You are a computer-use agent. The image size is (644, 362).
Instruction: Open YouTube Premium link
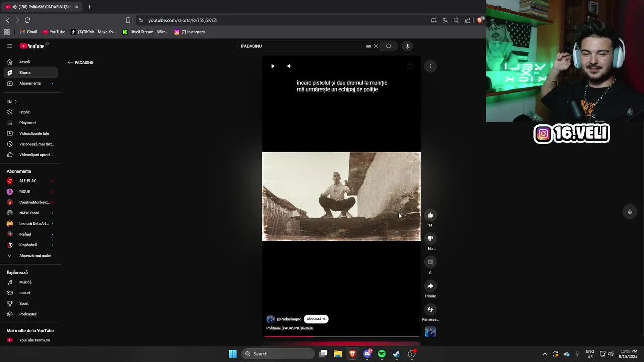point(31,340)
